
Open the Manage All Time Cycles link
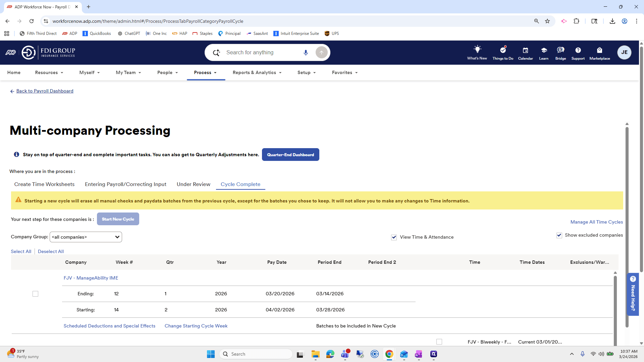pos(597,222)
